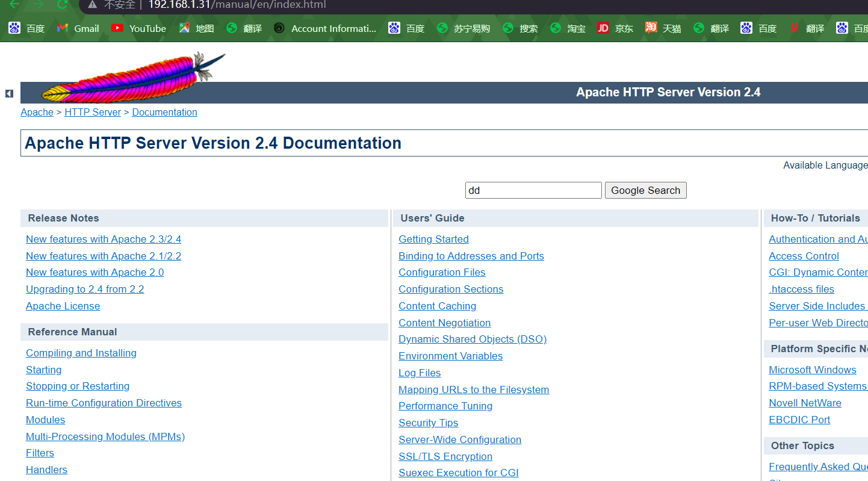Click the Apache breadcrumb link
The height and width of the screenshot is (481, 868).
pos(37,112)
